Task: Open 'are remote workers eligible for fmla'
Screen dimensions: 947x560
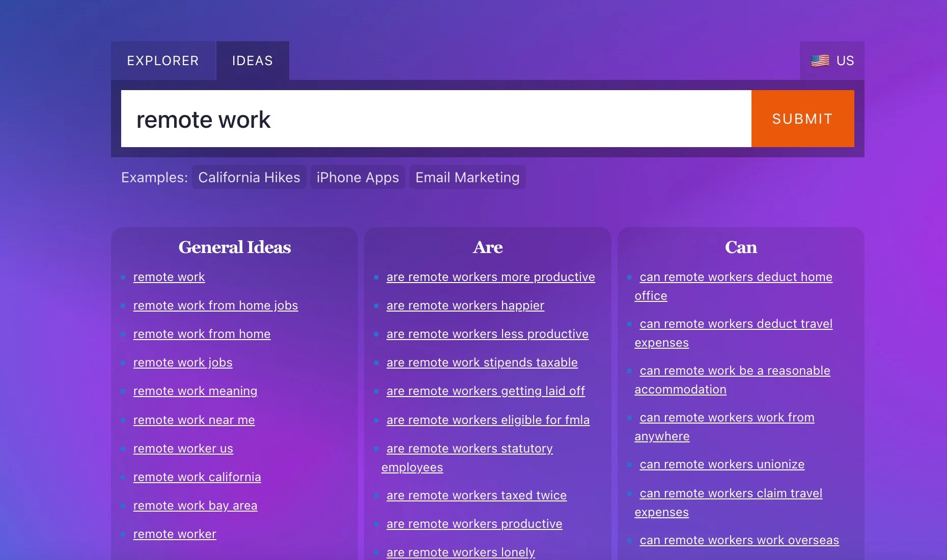Action: pos(488,420)
